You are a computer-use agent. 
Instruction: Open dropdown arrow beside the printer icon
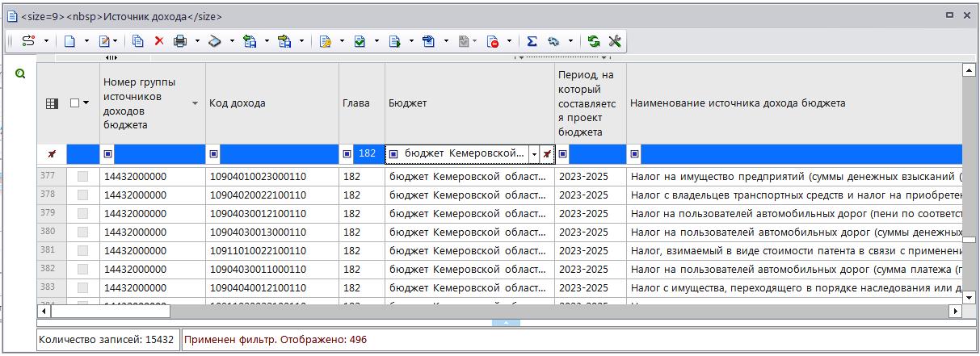(x=196, y=40)
